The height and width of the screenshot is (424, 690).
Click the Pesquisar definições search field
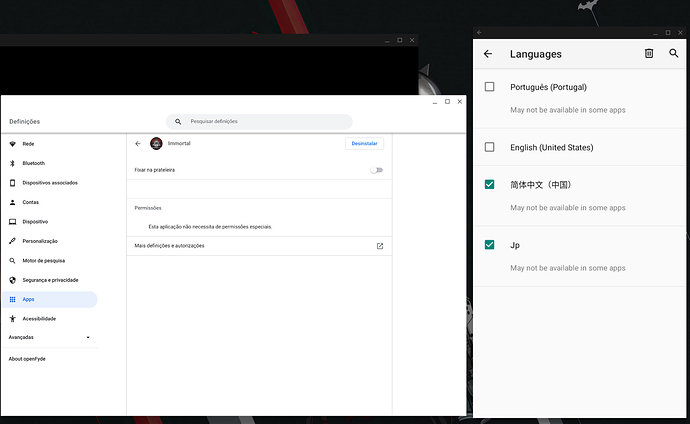pyautogui.click(x=259, y=121)
